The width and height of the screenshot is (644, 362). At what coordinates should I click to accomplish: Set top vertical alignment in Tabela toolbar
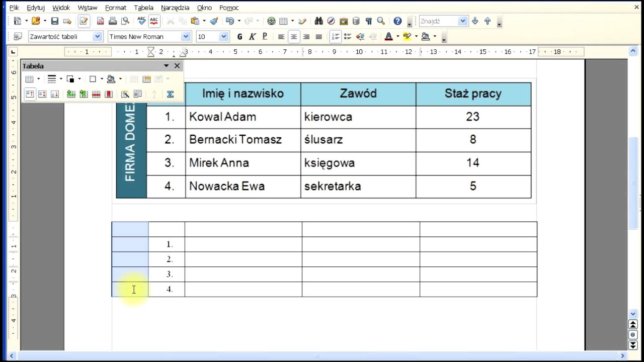coord(30,94)
